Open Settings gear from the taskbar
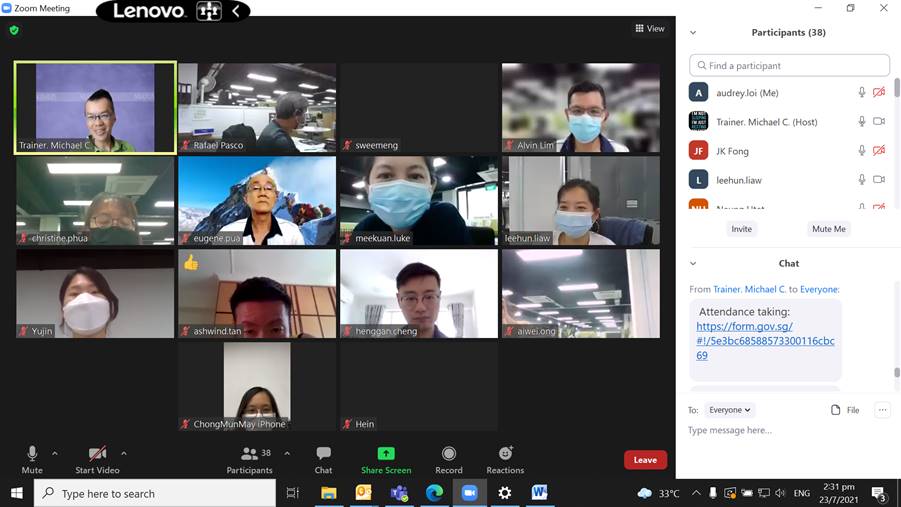901x507 pixels. (x=505, y=493)
